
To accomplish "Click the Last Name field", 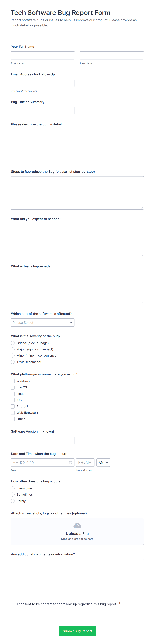I will pos(112,56).
